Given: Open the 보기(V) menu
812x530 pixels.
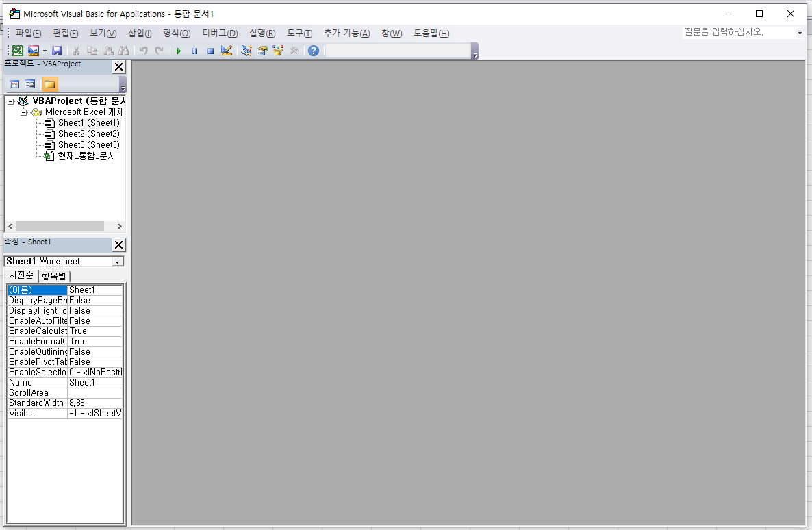Looking at the screenshot, I should 103,33.
